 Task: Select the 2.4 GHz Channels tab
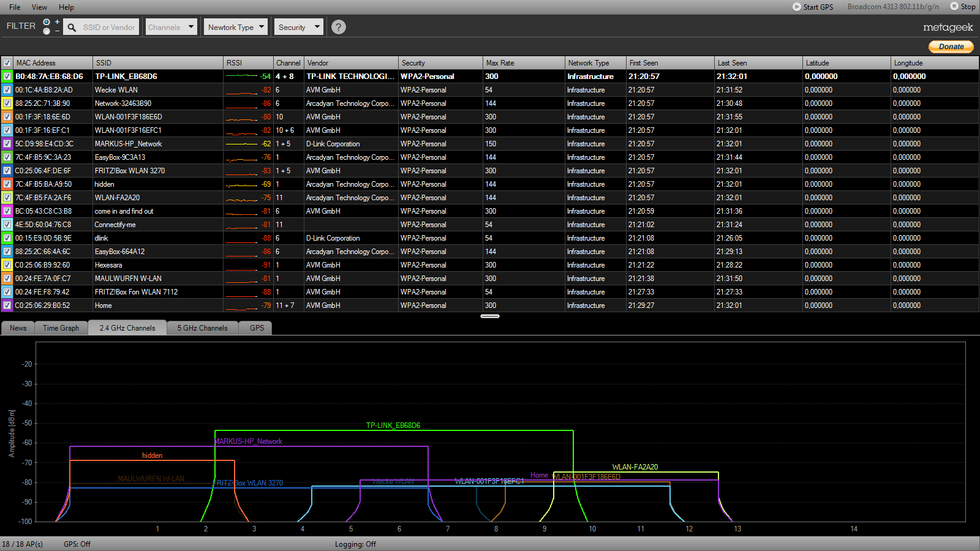click(x=127, y=328)
